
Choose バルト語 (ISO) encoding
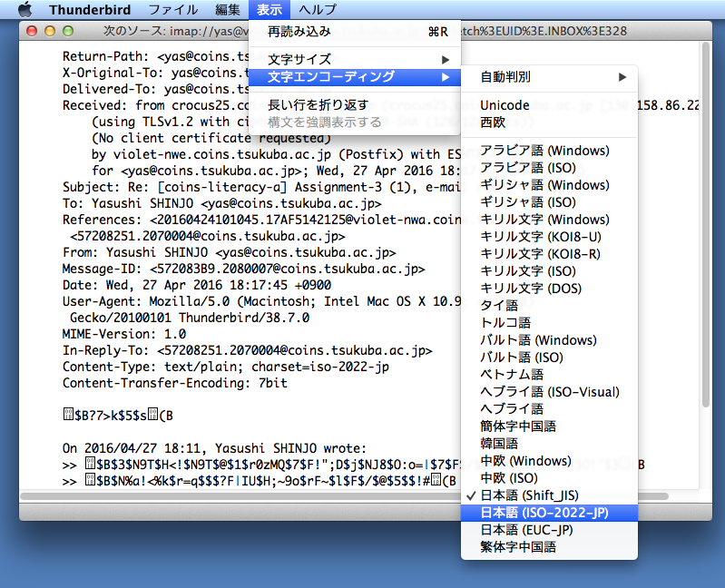[x=549, y=358]
